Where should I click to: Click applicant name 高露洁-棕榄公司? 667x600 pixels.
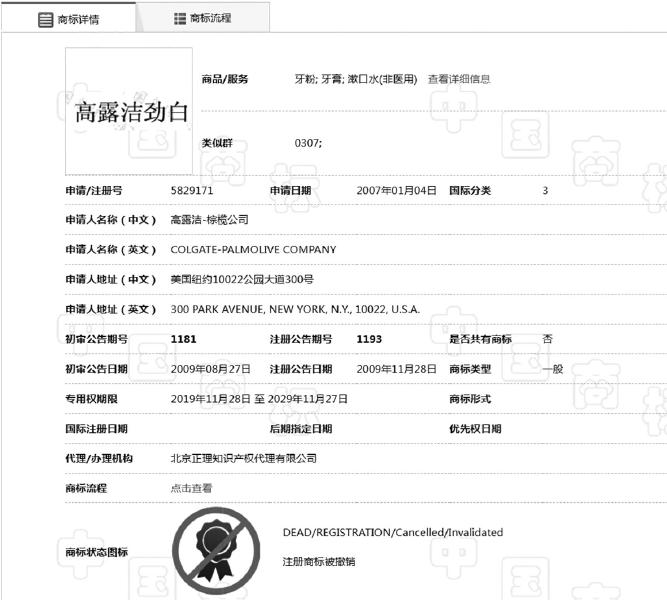click(x=209, y=220)
